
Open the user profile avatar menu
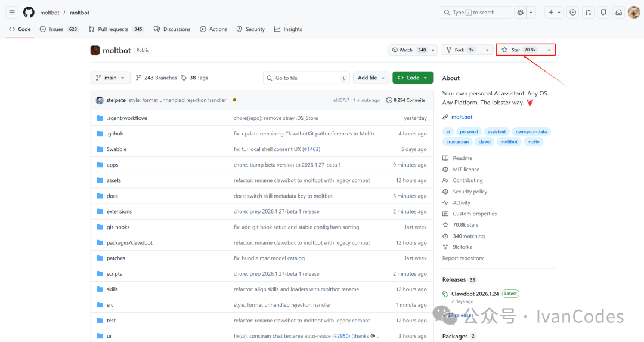coord(634,13)
